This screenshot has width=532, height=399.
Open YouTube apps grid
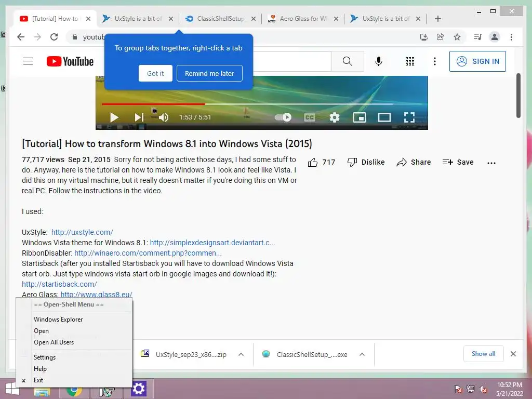pyautogui.click(x=410, y=61)
